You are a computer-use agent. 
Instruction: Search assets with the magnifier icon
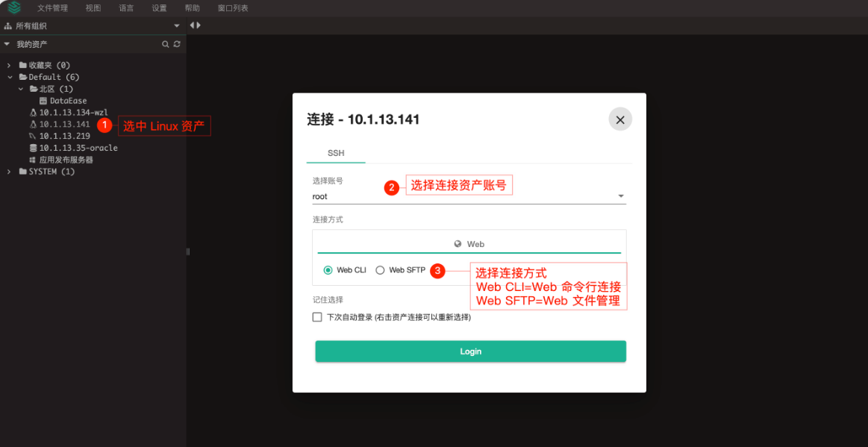pyautogui.click(x=165, y=44)
